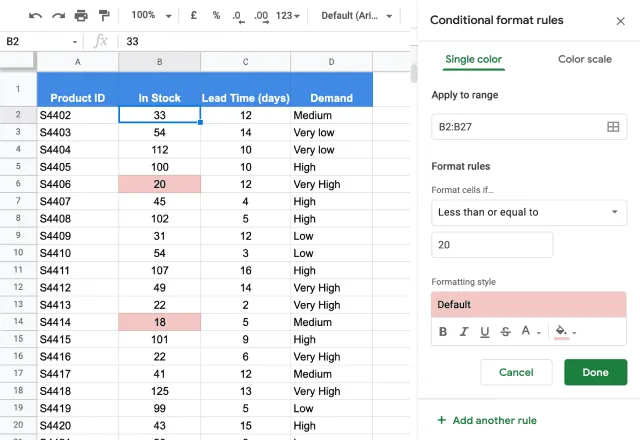Increase decimal places icon
Image resolution: width=640 pixels, height=440 pixels.
pyautogui.click(x=261, y=17)
